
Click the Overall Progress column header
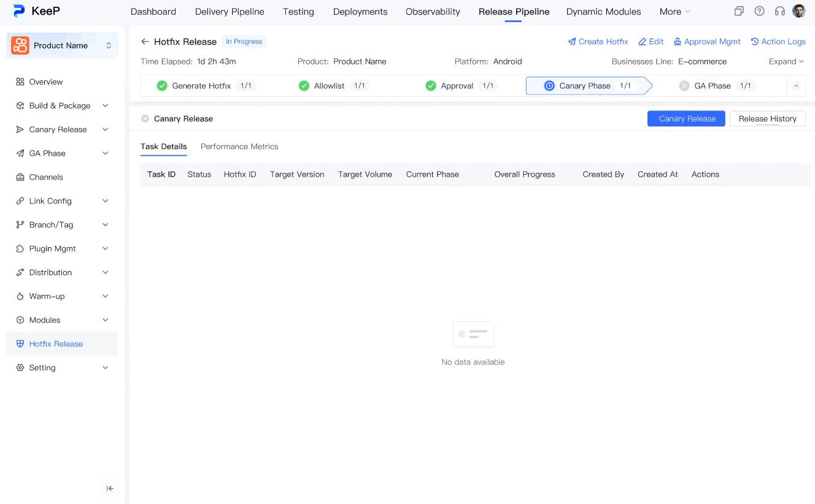[x=525, y=174]
